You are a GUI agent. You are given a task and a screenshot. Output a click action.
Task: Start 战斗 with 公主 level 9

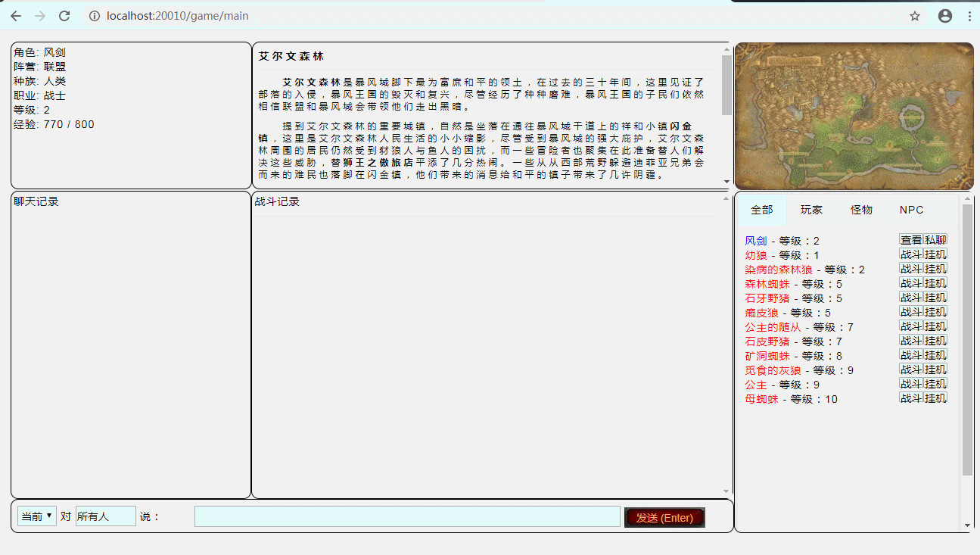tap(911, 383)
